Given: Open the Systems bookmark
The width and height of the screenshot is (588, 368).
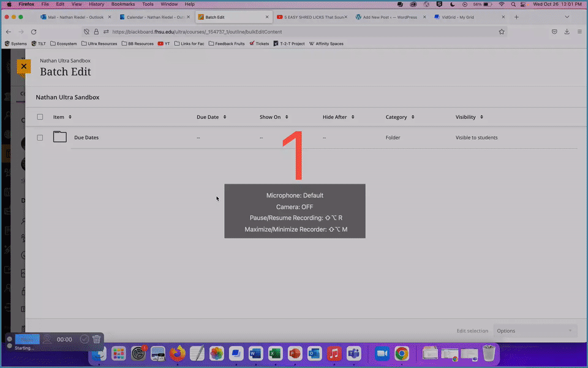Looking at the screenshot, I should 15,44.
